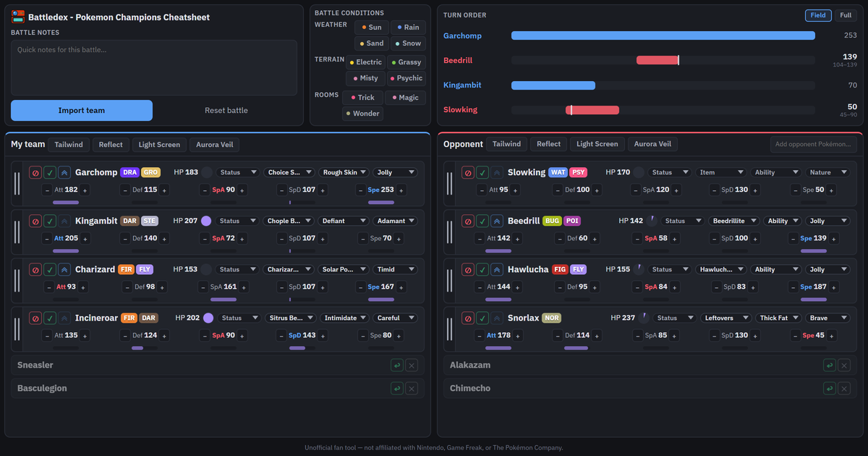Restore Alakazam with the green return icon
Viewport: 868px width, 456px height.
pos(829,366)
